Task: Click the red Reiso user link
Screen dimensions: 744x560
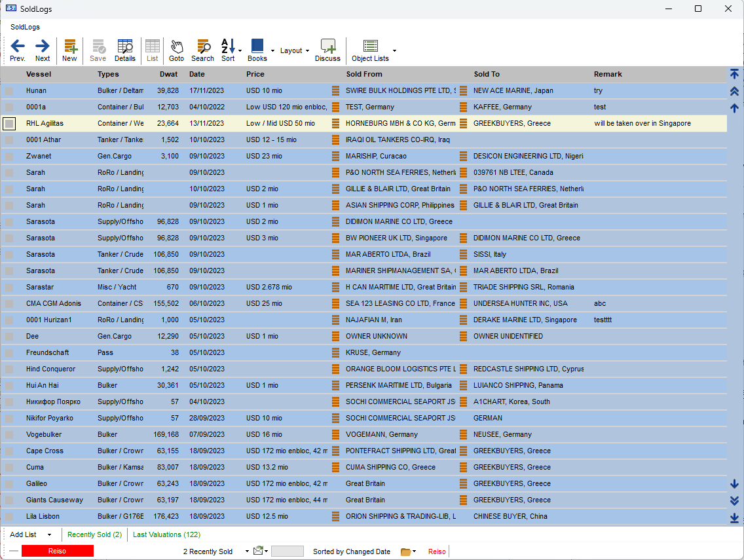Action: pyautogui.click(x=437, y=551)
